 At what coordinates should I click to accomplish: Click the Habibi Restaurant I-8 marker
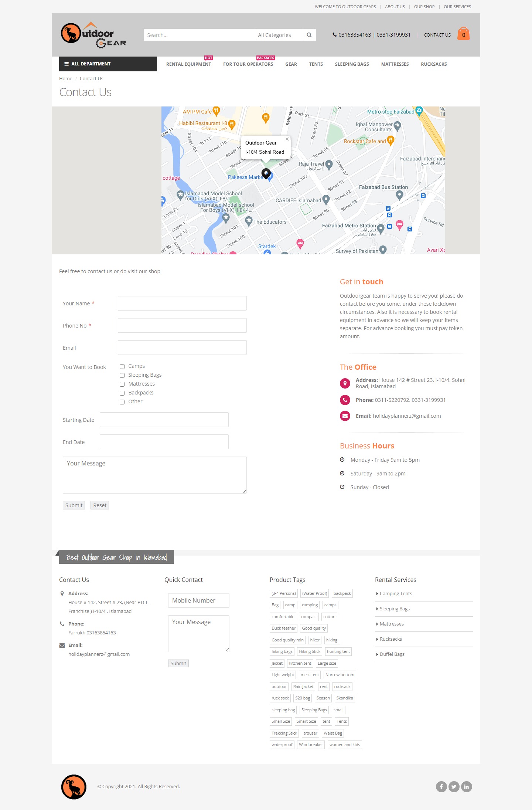232,124
